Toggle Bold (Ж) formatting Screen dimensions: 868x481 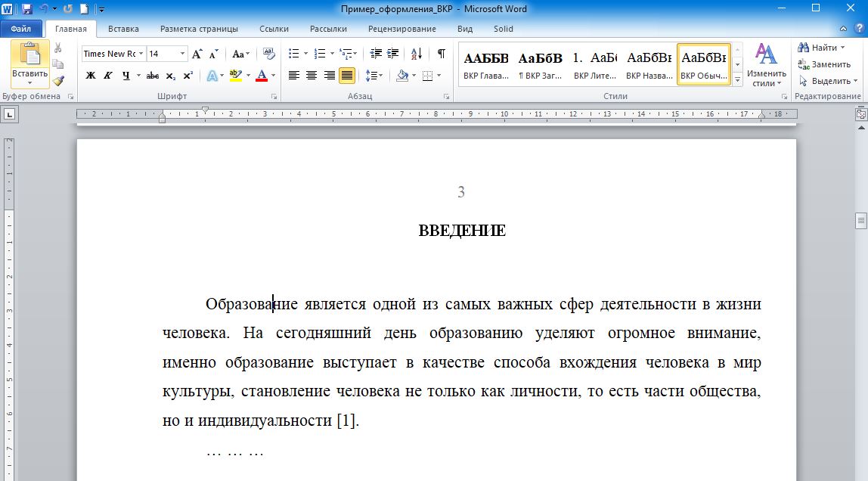coord(90,76)
